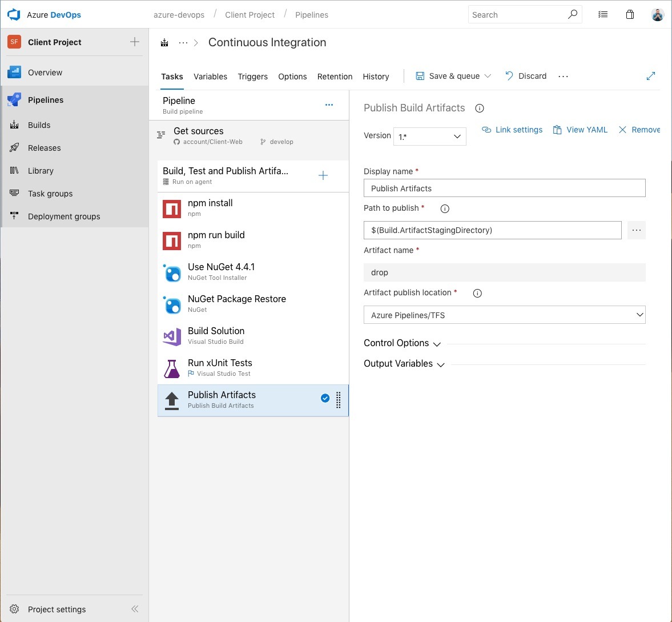
Task: Expand the Control Options section
Action: pos(402,343)
